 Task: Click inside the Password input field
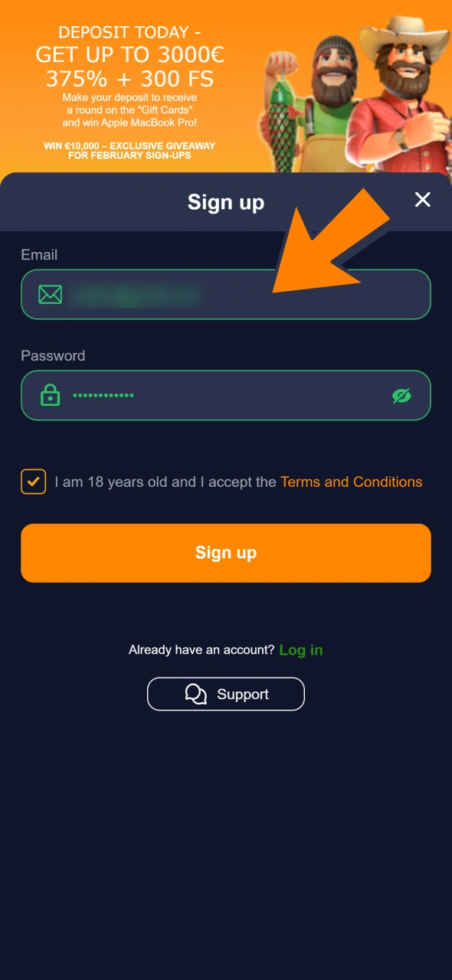tap(230, 395)
